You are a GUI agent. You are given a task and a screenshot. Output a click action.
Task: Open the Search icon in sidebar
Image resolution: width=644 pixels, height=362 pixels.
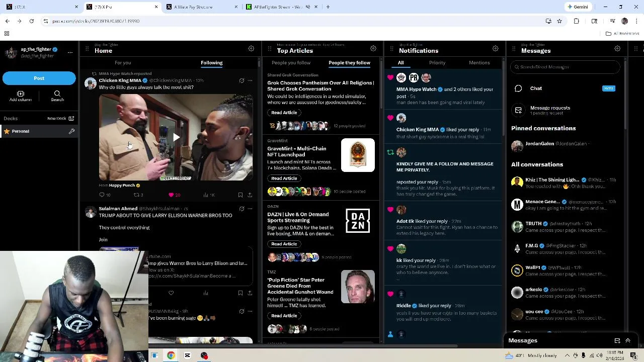tap(57, 97)
